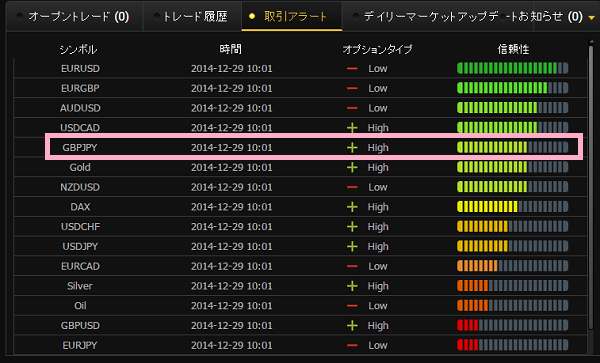
Task: Click the green plus icon for USDCAD
Action: tap(352, 128)
